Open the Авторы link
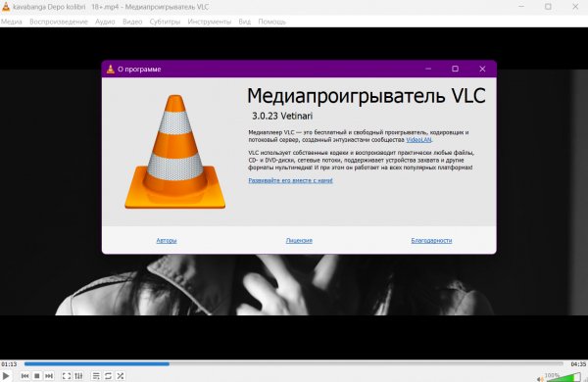This screenshot has width=588, height=382. tap(167, 240)
